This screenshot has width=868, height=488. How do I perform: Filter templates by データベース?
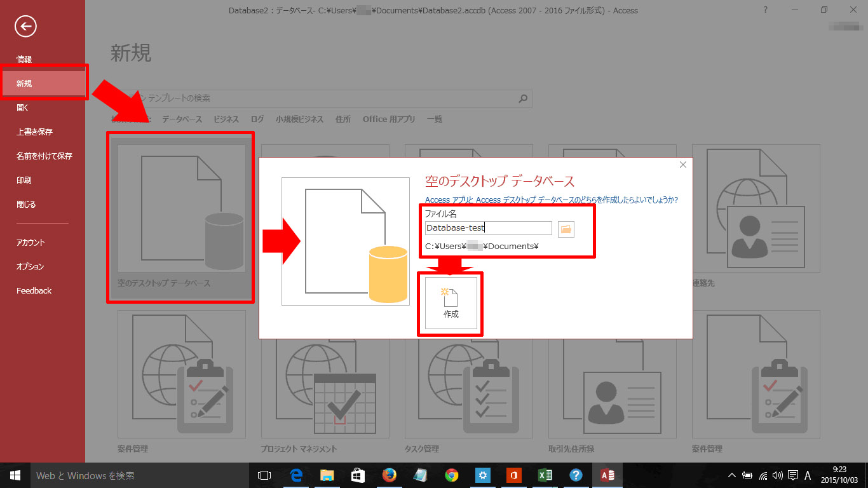coord(182,119)
